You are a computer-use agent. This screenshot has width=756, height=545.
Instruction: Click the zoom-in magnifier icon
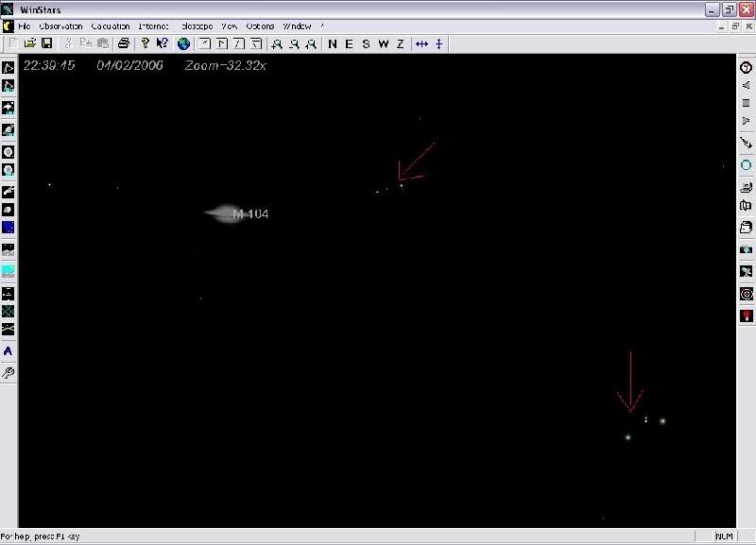(x=277, y=44)
